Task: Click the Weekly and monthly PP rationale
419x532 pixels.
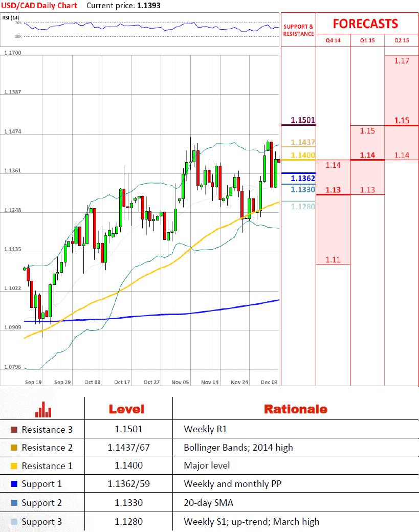Action: (x=233, y=484)
